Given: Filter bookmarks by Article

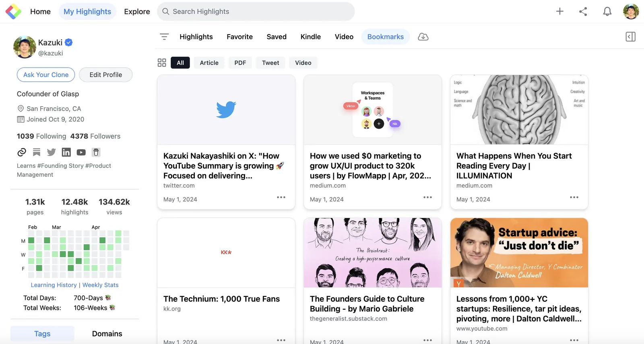Looking at the screenshot, I should [x=209, y=63].
